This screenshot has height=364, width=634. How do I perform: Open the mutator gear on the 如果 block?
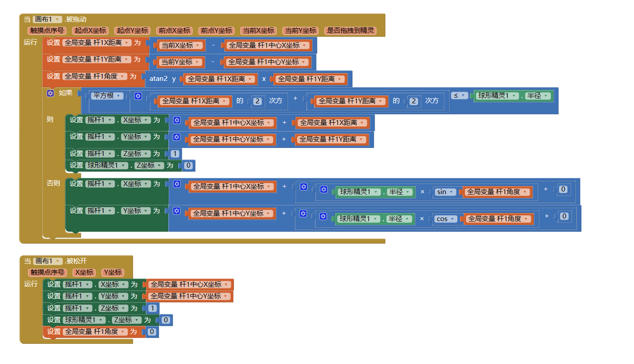(50, 93)
